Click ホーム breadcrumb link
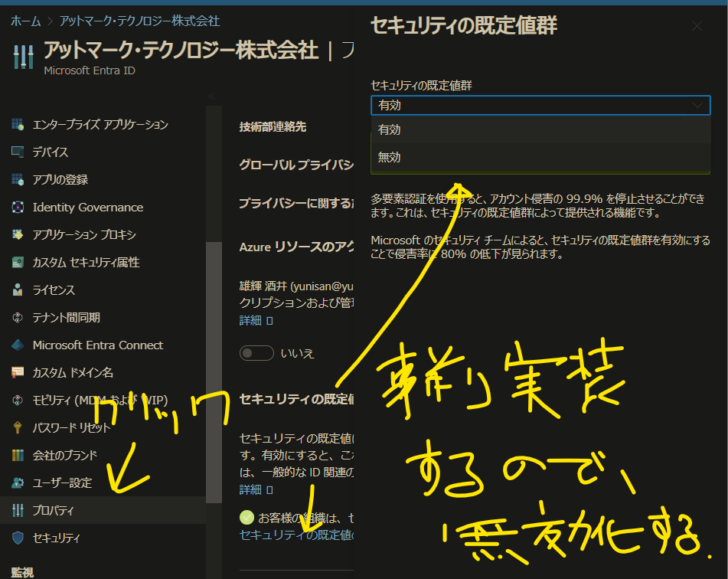This screenshot has height=579, width=728. click(x=25, y=21)
